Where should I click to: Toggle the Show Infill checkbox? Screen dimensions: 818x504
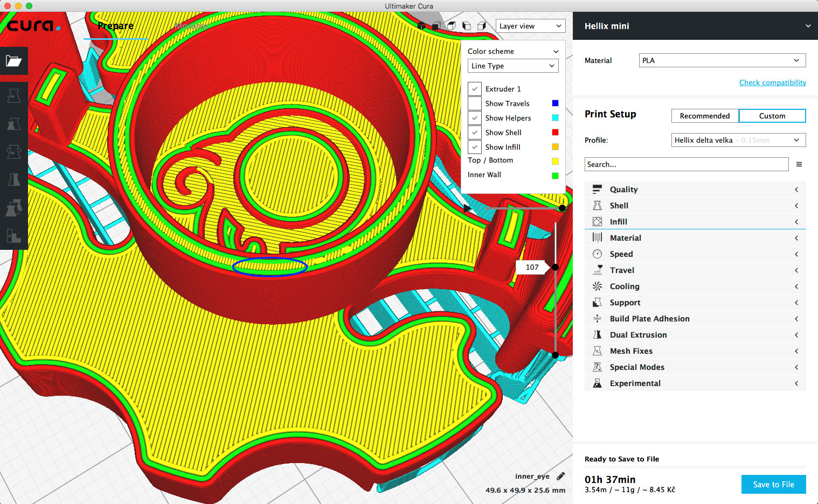click(x=475, y=147)
